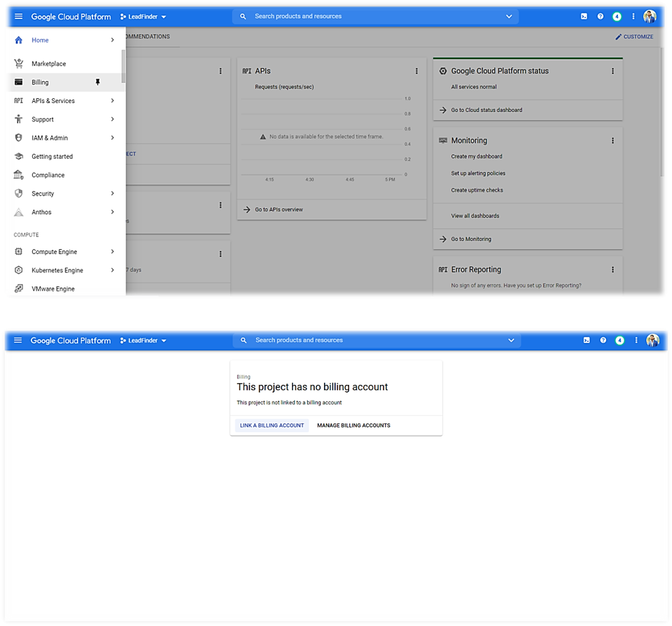Open Marketplace from the sidebar menu
Screen dimensions: 672x626
click(48, 64)
